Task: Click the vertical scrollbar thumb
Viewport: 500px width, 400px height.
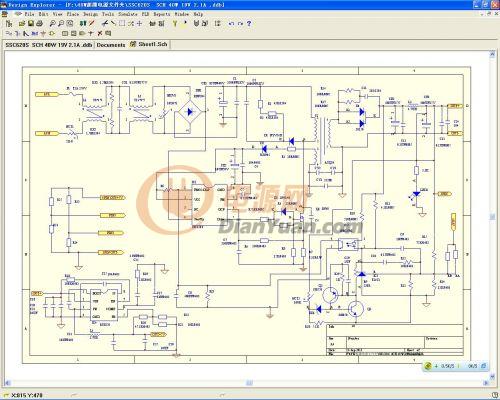Action: tap(492, 217)
